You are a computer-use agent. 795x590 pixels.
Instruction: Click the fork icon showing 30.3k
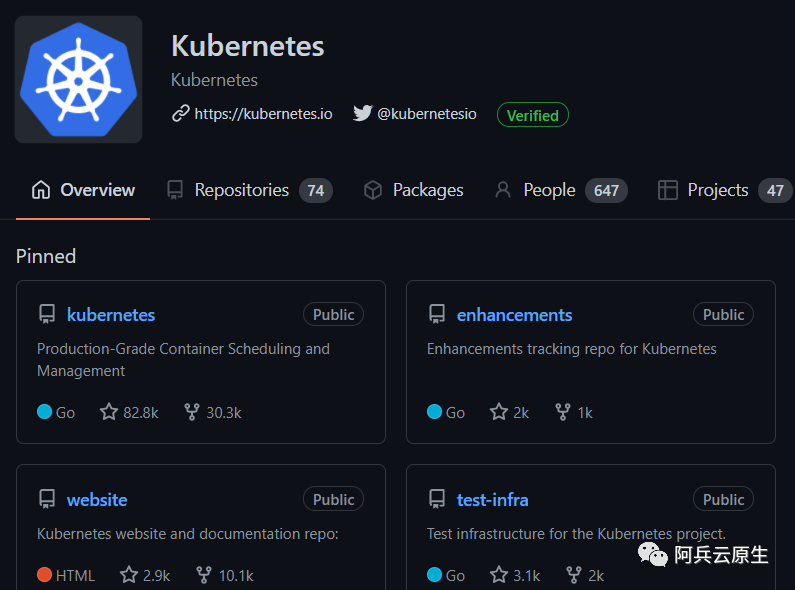[x=192, y=412]
